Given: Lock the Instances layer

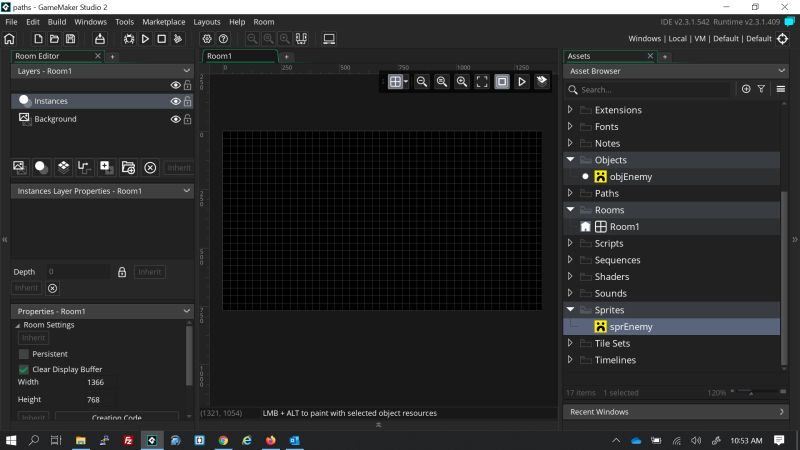Looking at the screenshot, I should click(x=188, y=101).
